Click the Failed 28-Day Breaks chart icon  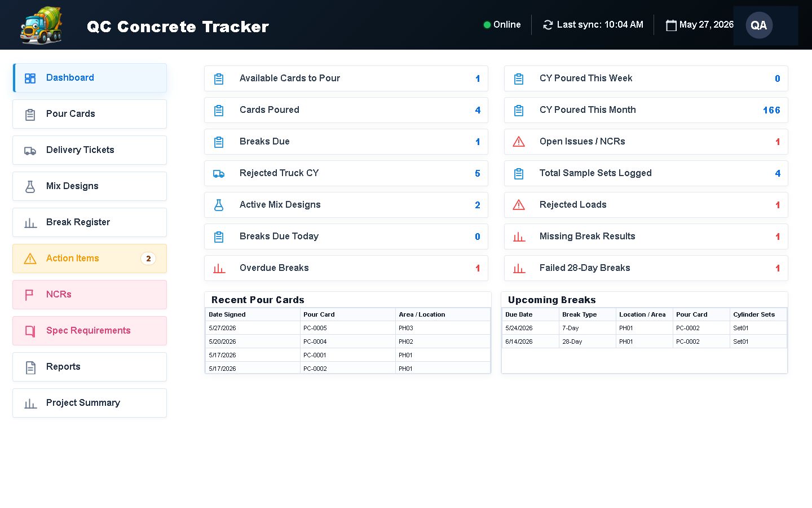pyautogui.click(x=519, y=268)
